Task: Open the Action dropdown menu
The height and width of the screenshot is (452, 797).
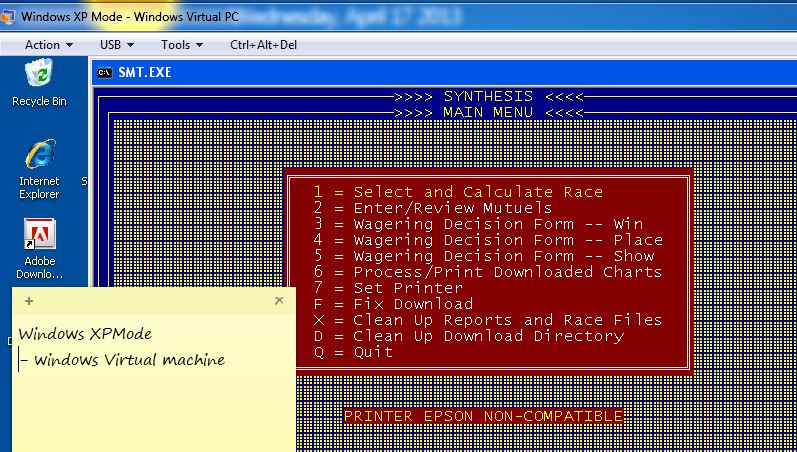Action: click(x=48, y=45)
